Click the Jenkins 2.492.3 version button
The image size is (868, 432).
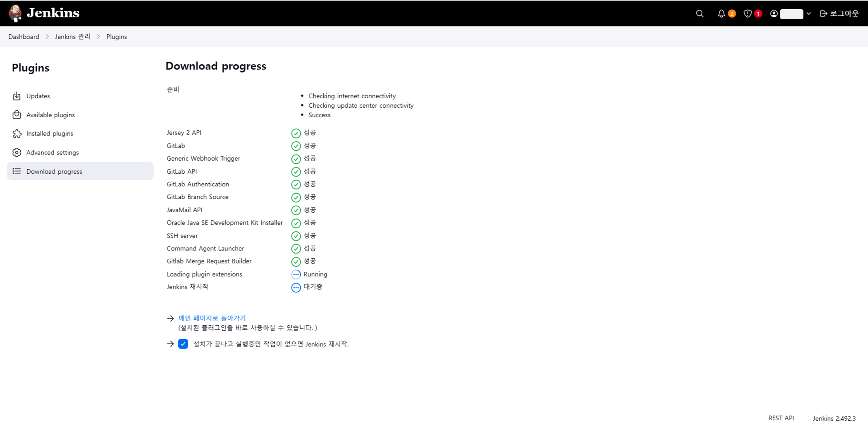point(834,419)
